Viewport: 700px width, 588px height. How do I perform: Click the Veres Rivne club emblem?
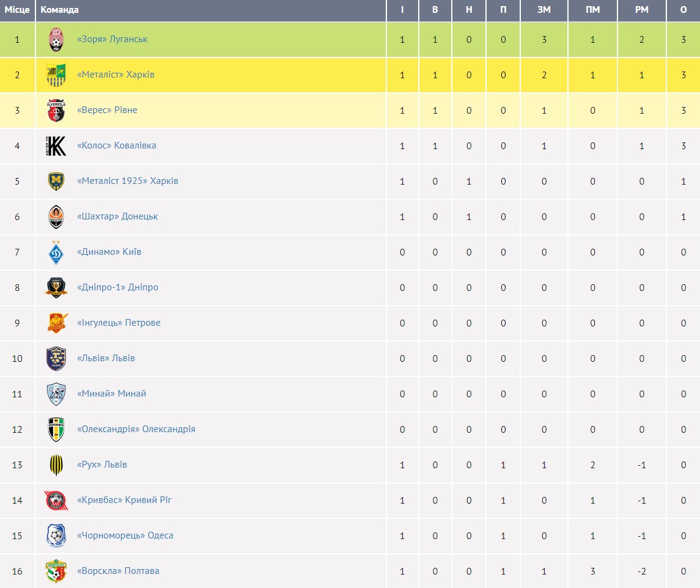point(56,111)
